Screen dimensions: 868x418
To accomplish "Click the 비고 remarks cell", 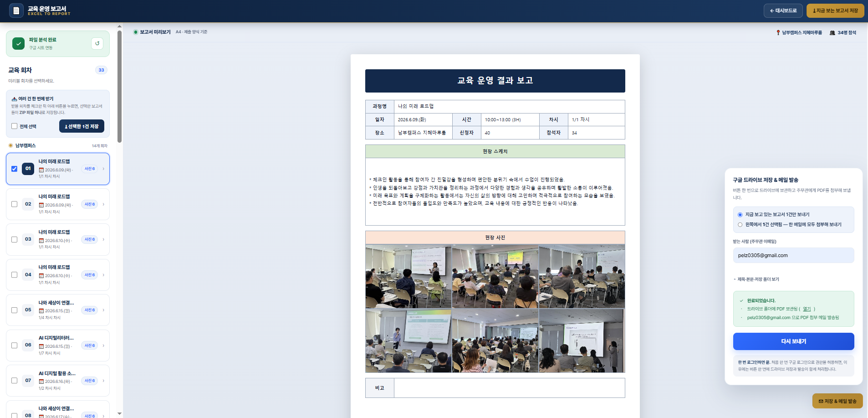I will coord(509,388).
